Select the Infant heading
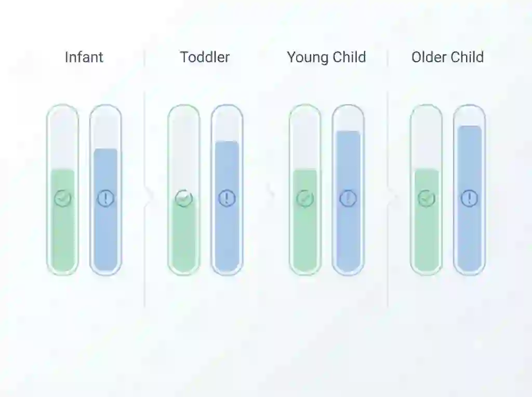The height and width of the screenshot is (397, 532). click(84, 57)
